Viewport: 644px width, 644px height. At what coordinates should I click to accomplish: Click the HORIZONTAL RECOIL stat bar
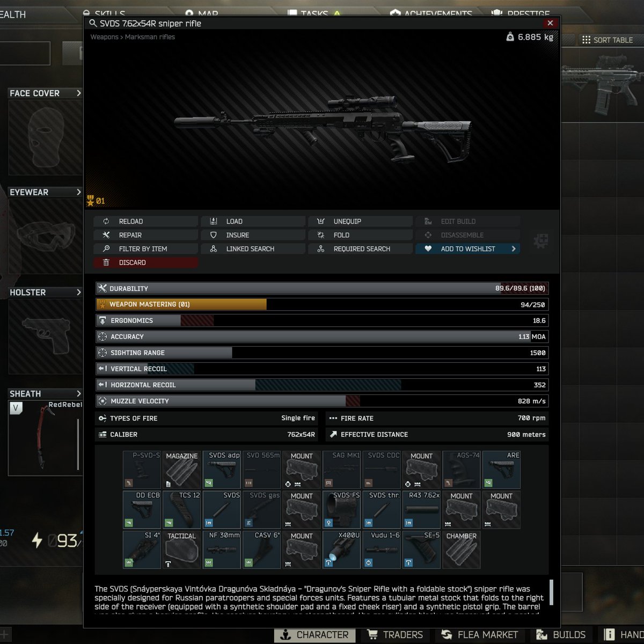point(322,385)
